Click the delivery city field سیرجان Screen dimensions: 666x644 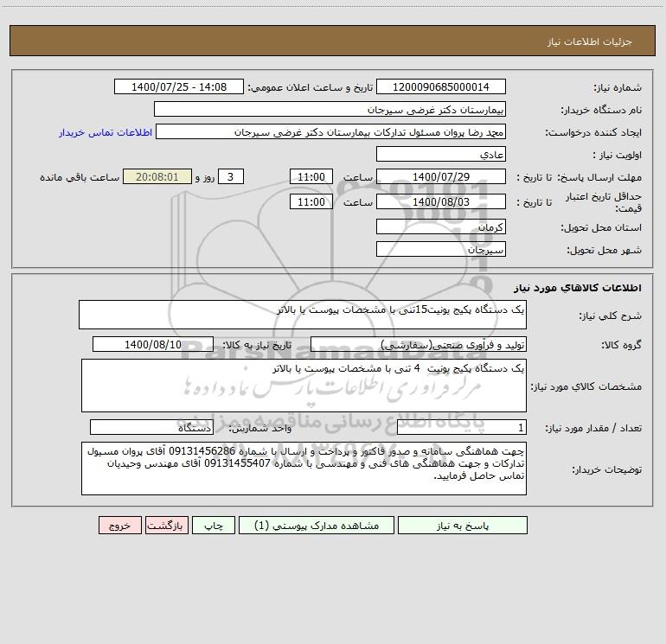coord(441,249)
